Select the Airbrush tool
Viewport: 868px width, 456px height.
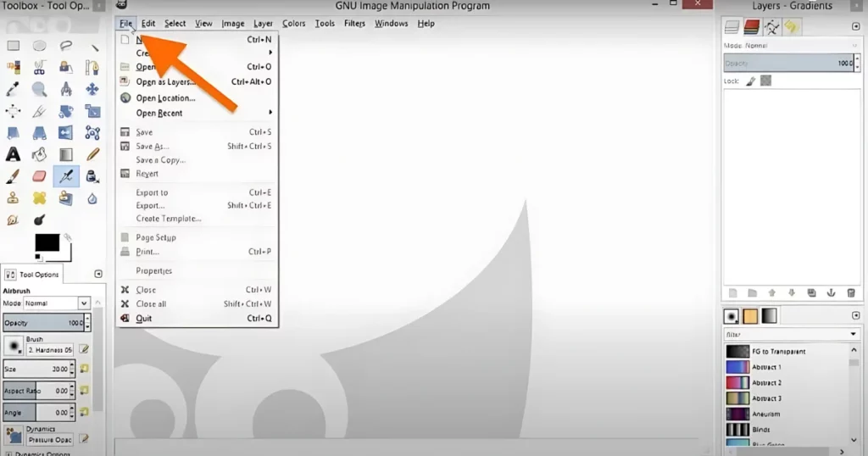point(66,176)
